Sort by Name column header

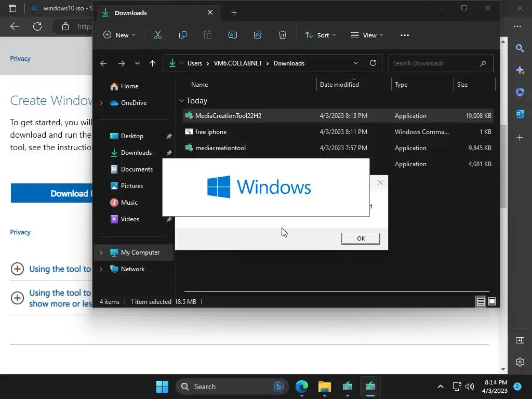pos(199,85)
